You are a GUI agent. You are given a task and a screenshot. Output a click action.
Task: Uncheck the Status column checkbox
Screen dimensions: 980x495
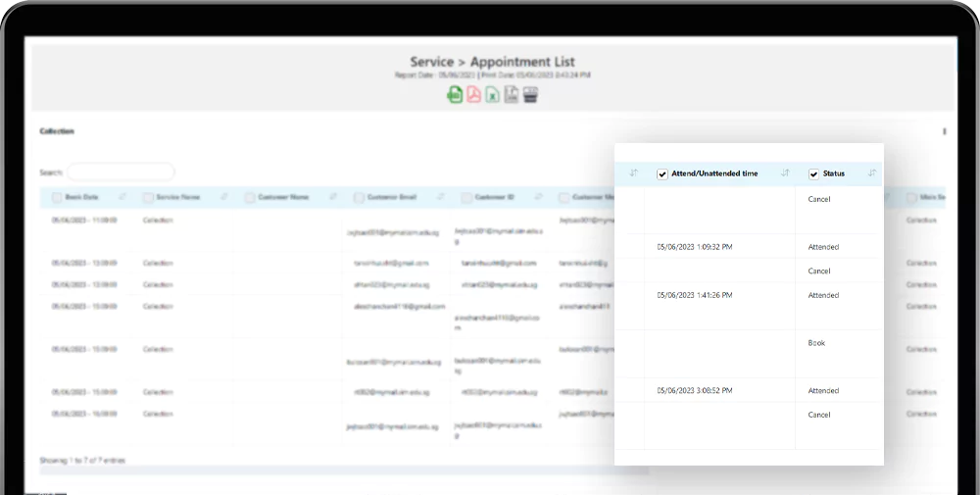click(x=813, y=174)
